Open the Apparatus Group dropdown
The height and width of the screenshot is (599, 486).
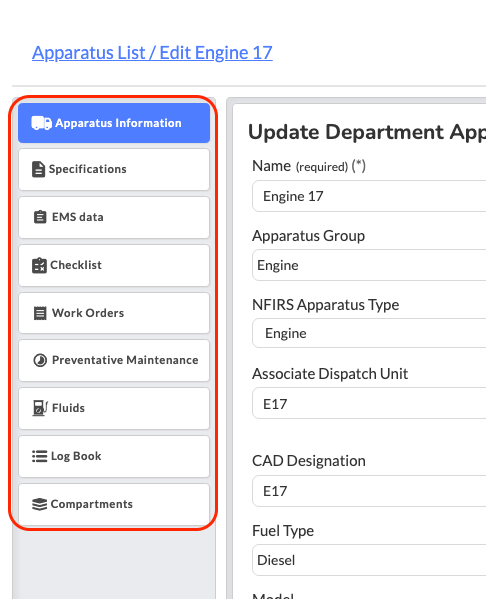[369, 265]
